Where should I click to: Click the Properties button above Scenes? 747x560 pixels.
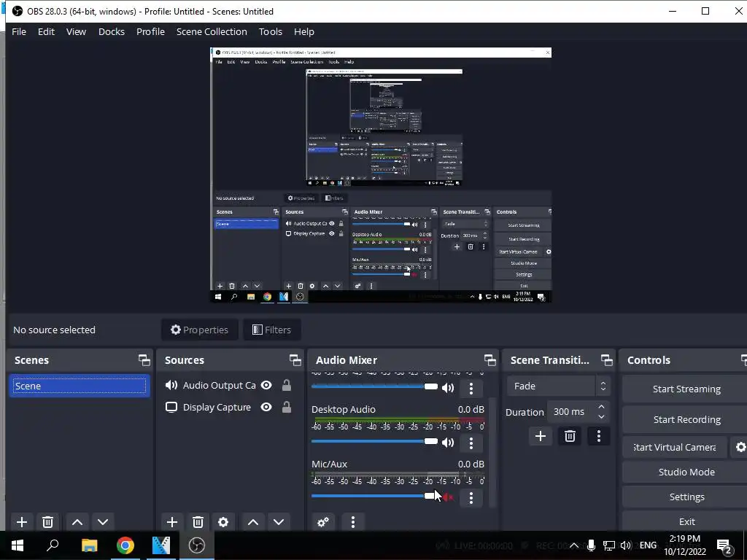click(x=200, y=330)
